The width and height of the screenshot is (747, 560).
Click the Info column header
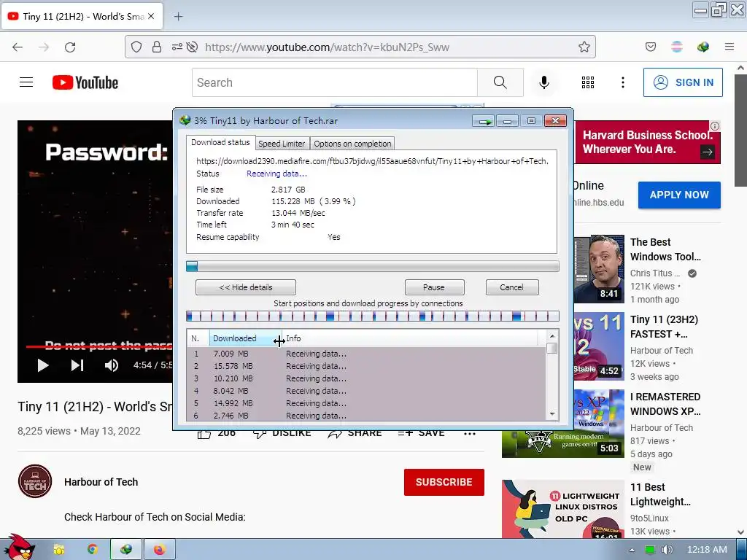tap(410, 338)
